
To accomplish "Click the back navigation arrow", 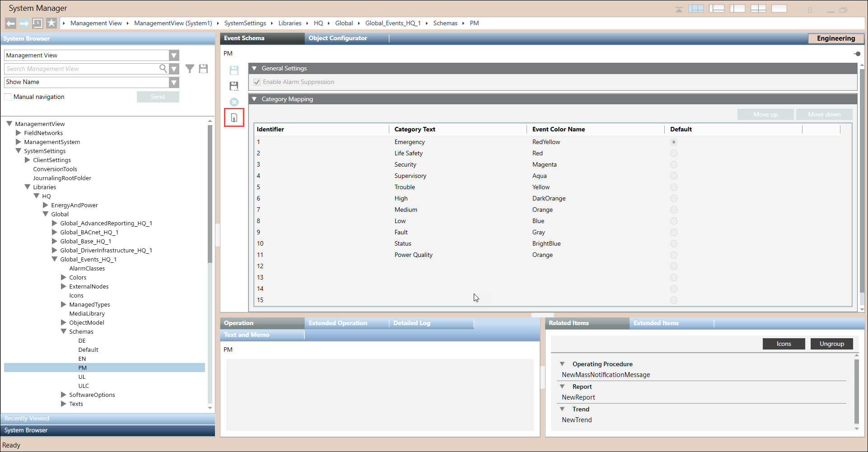I will coord(11,23).
